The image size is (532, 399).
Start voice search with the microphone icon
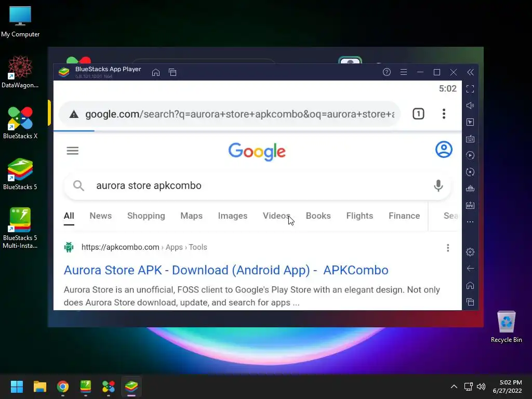click(438, 185)
